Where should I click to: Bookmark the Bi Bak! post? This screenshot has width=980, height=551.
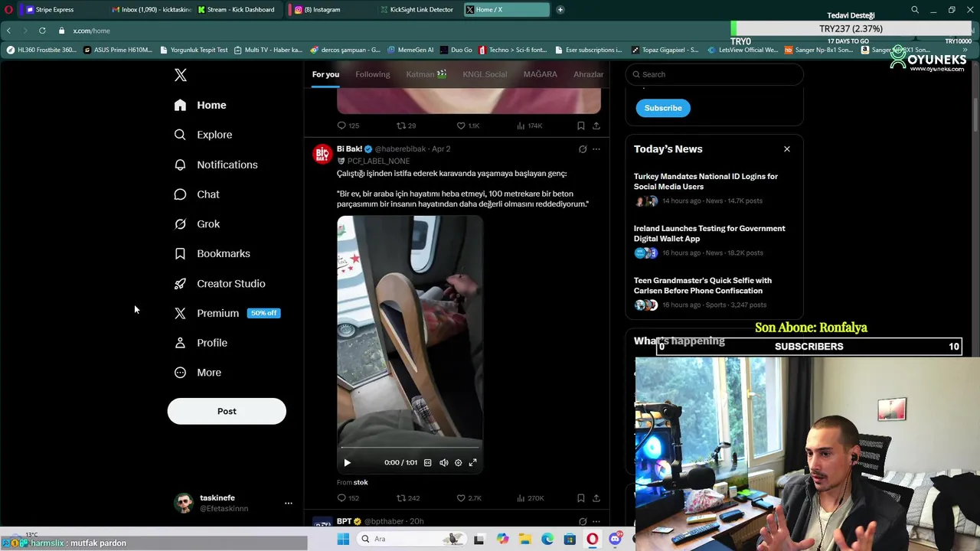click(x=580, y=498)
